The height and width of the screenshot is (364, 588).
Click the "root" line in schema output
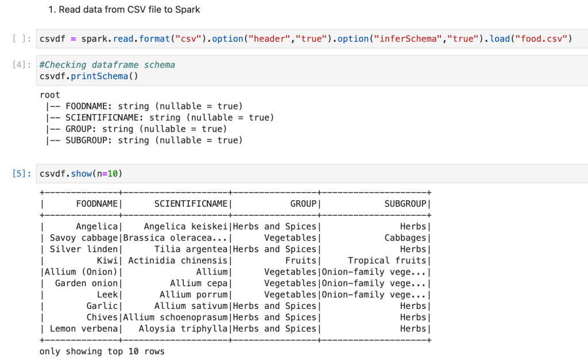(x=50, y=95)
